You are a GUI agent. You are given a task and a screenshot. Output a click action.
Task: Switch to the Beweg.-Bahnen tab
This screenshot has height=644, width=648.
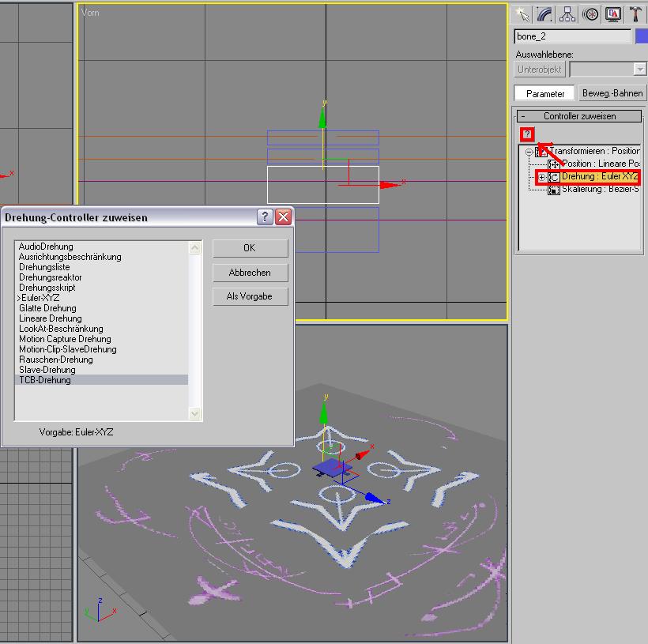pyautogui.click(x=612, y=93)
